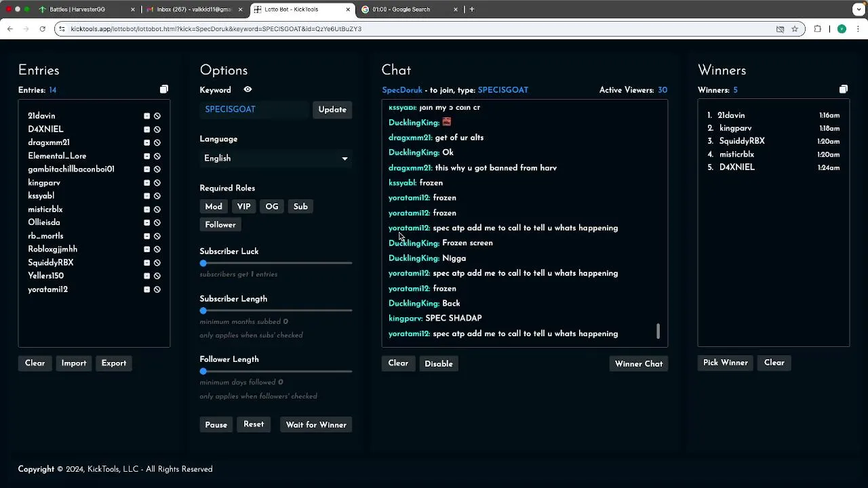
Task: Open the Language dropdown showing English
Action: click(276, 159)
